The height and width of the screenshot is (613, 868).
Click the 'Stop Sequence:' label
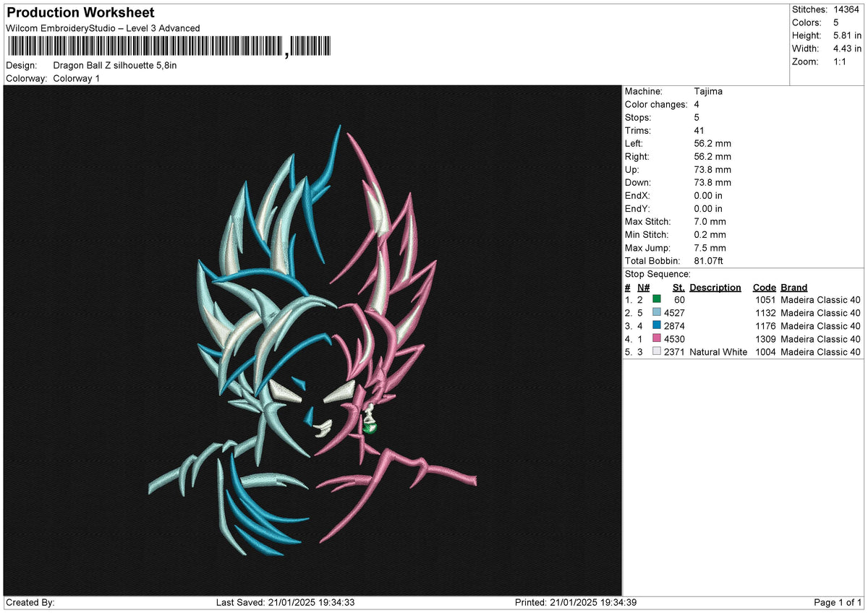[658, 274]
